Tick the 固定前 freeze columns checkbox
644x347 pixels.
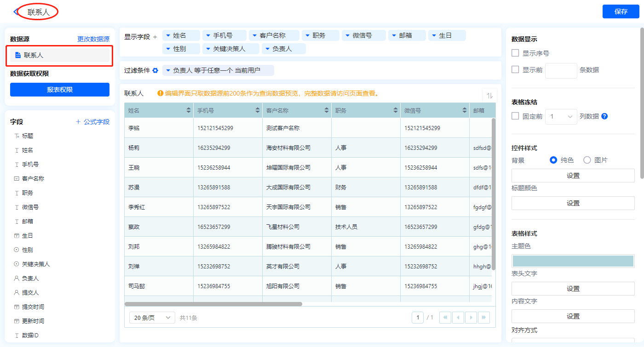516,116
